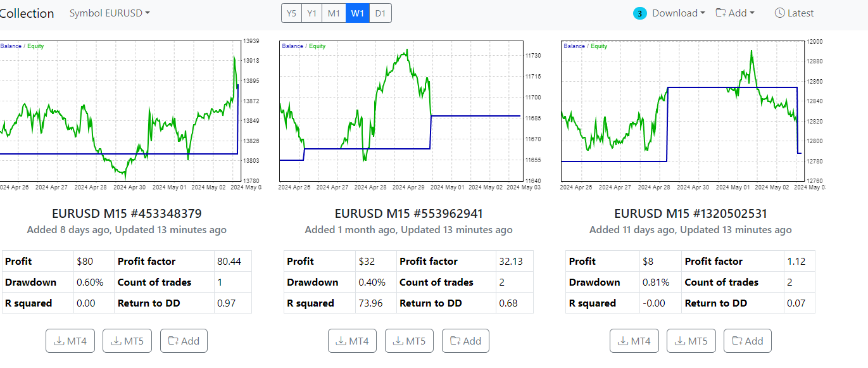Select the drawdown value 0.60%

pyautogui.click(x=90, y=282)
